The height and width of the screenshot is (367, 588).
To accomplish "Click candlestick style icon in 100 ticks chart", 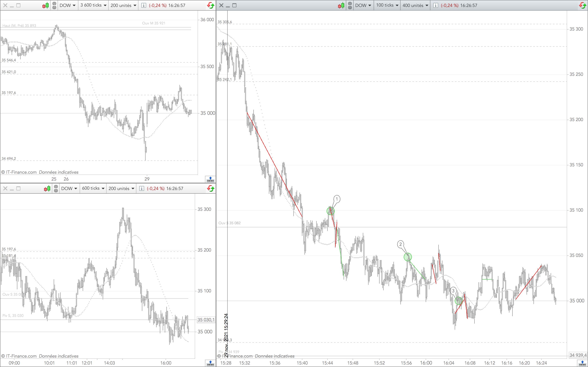I will tap(341, 5).
